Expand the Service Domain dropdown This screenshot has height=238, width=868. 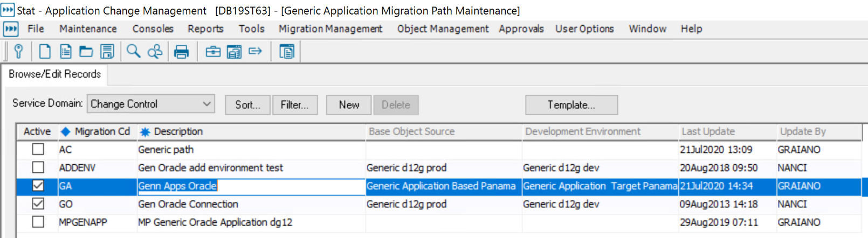pos(206,104)
